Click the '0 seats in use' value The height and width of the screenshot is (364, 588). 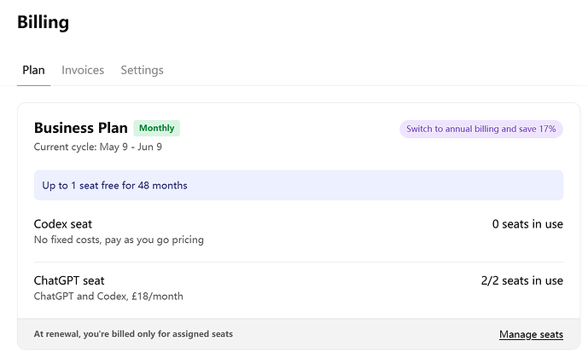point(527,224)
